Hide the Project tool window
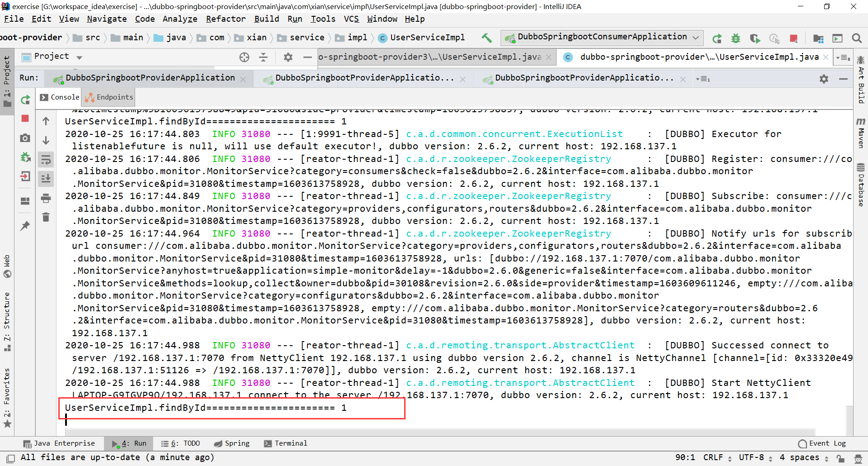This screenshot has height=466, width=868. point(307,57)
